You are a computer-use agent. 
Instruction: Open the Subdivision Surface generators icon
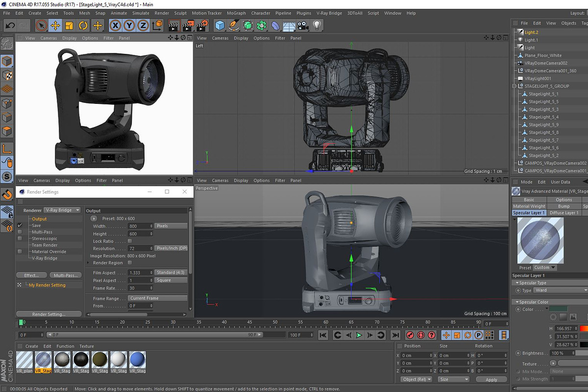tap(248, 25)
